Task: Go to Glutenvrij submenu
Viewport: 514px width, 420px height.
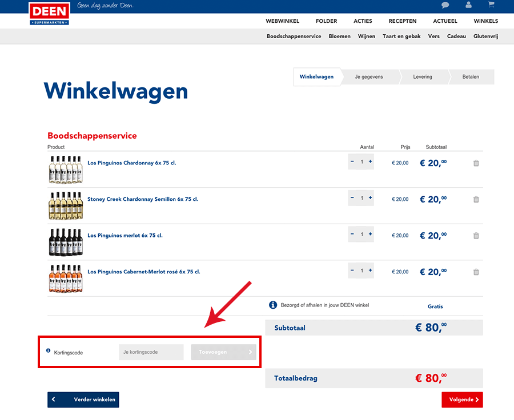Action: tap(486, 37)
